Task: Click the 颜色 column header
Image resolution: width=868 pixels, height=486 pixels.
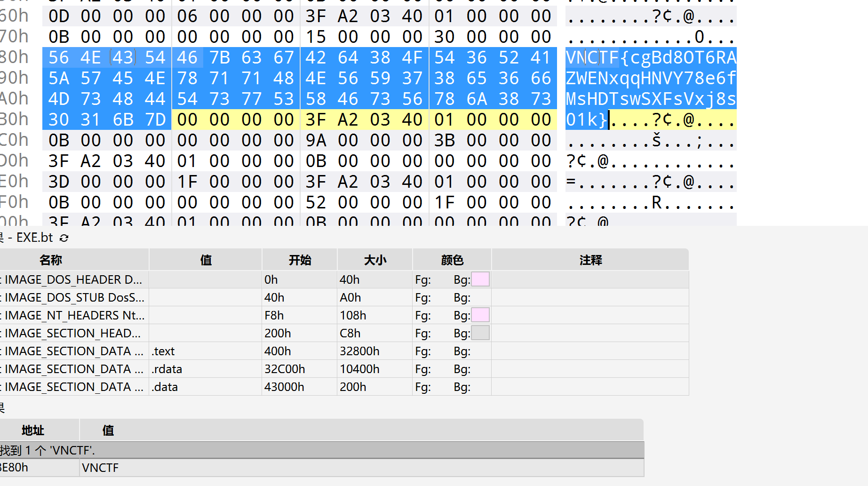Action: (x=452, y=260)
